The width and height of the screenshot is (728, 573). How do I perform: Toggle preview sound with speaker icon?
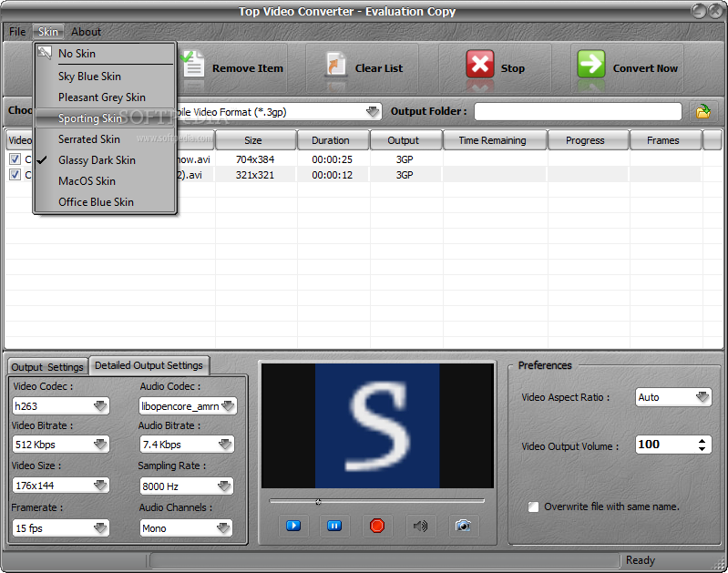click(420, 525)
